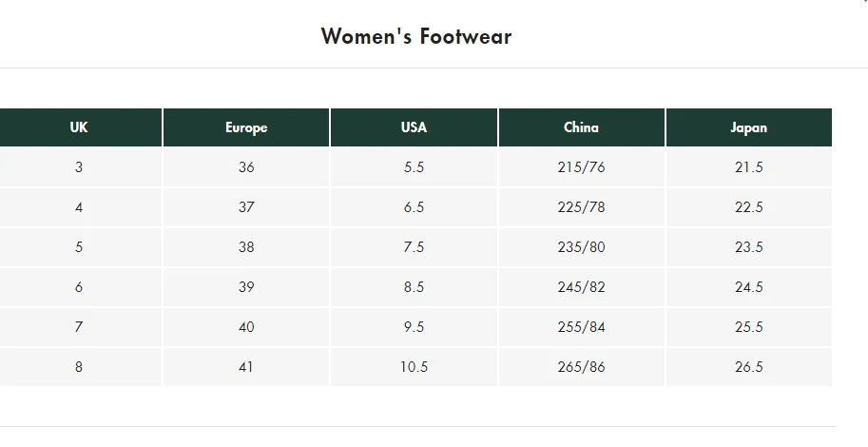Click USA size 10.5 cell
Screen dimensions: 868x447
click(414, 367)
